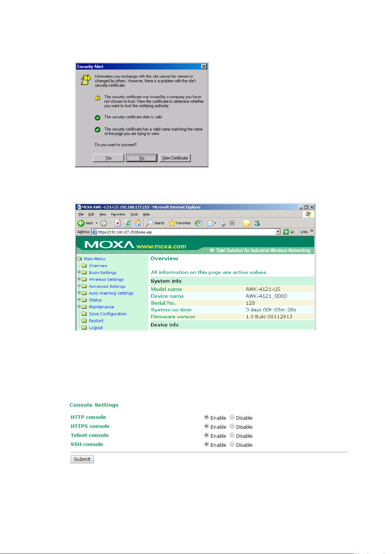Click the Forward arrow icon in Internet Explorer
Image resolution: width=392 pixels, height=554 pixels.
pos(104,223)
